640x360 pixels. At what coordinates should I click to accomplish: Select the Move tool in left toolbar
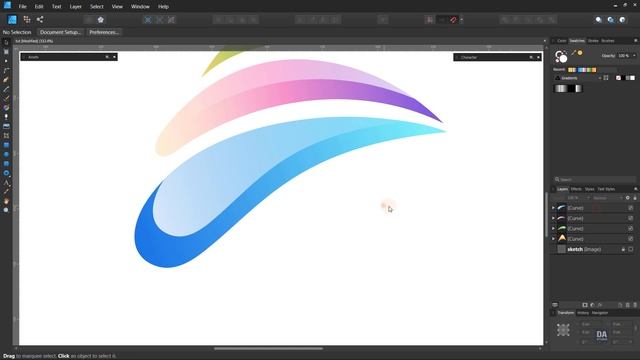click(x=6, y=42)
